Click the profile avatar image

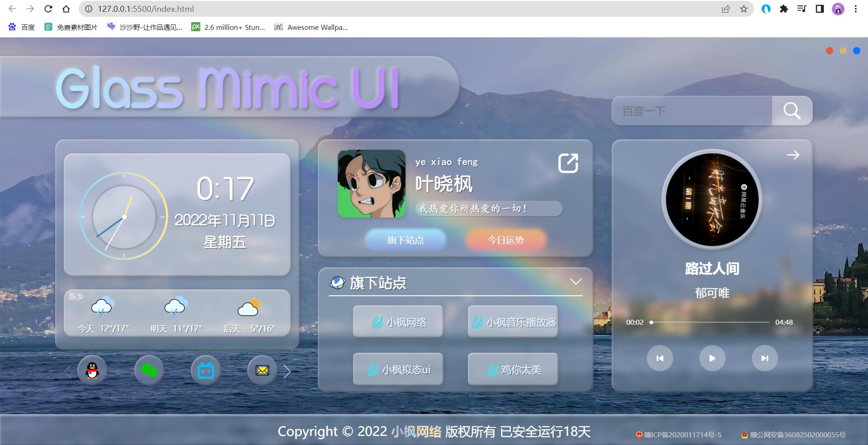tap(372, 184)
